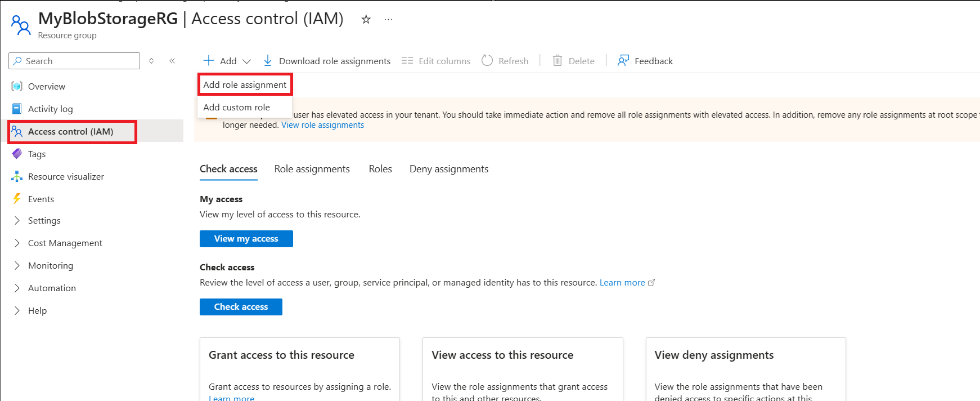
Task: Click the purple Tags icon
Action: coord(17,154)
